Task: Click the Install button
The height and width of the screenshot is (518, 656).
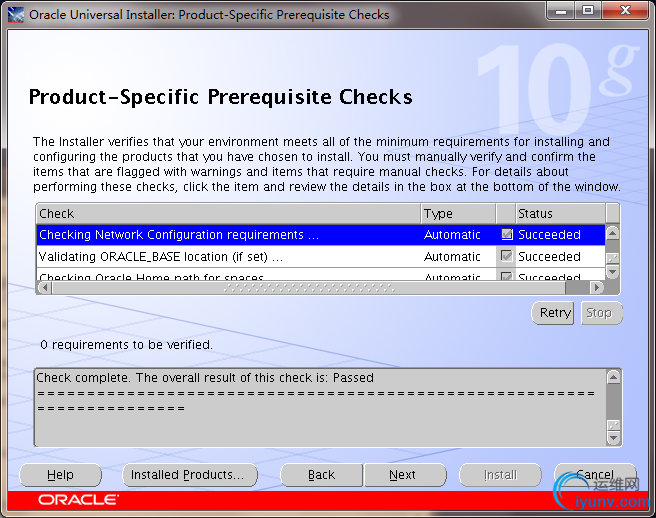Action: [x=500, y=475]
